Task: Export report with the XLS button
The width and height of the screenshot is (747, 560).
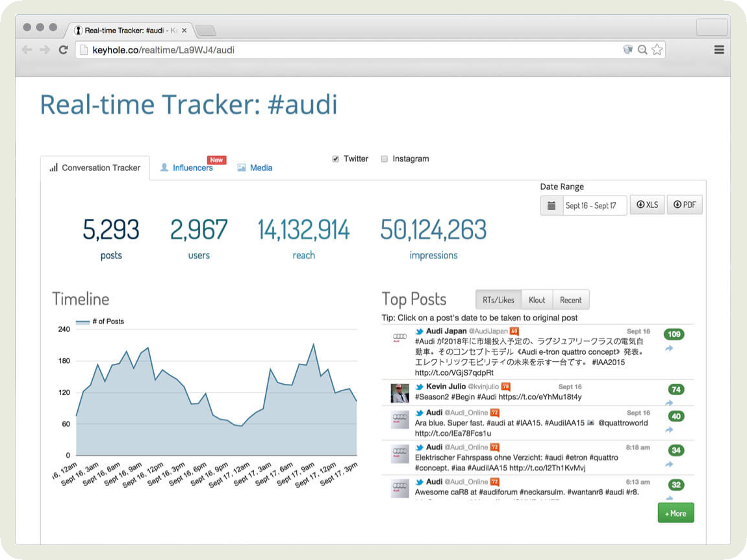Action: (647, 205)
